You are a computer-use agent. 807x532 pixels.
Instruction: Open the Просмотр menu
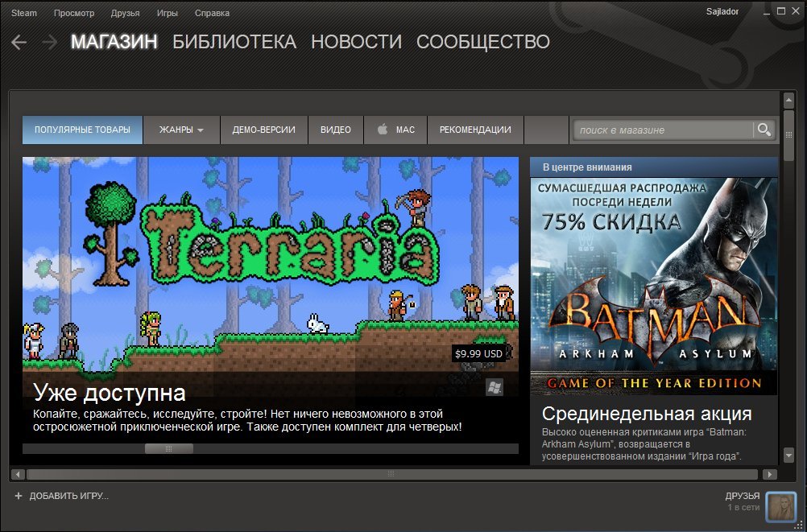pos(74,13)
